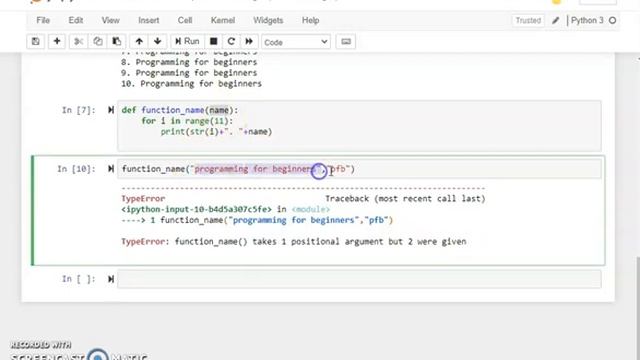Copy selected cells icon

point(98,42)
